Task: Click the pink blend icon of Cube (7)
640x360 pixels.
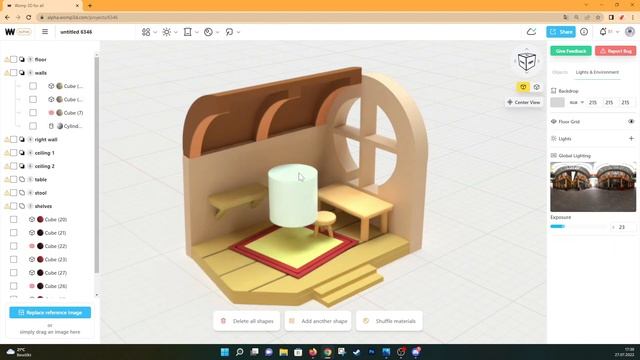Action: click(51, 113)
